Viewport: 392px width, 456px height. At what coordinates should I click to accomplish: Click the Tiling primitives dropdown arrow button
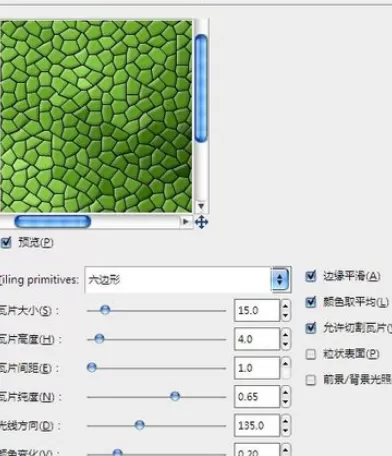(x=280, y=279)
